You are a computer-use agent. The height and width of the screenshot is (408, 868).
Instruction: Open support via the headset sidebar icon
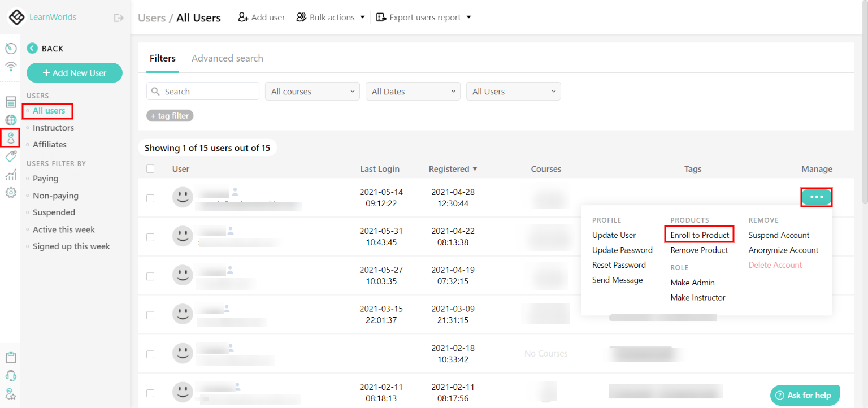click(x=10, y=375)
